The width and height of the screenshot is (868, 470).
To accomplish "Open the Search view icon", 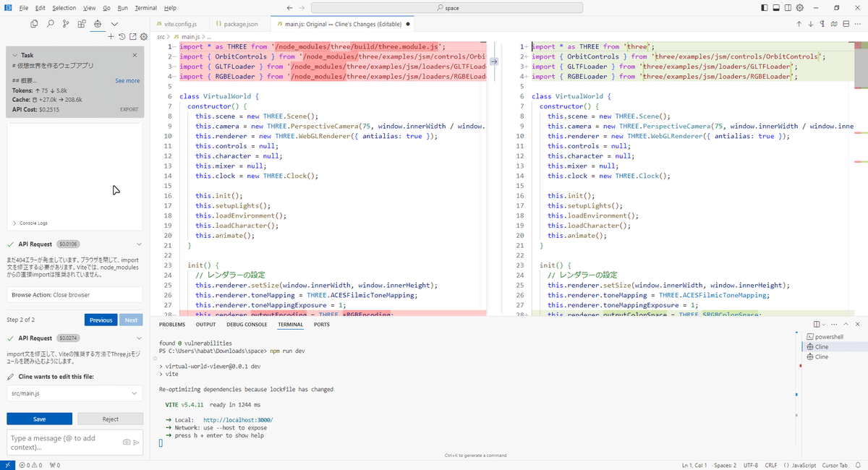I will pos(50,24).
